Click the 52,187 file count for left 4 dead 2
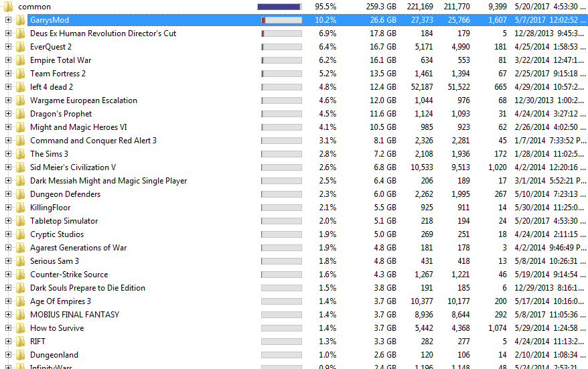The height and width of the screenshot is (369, 588). pyautogui.click(x=422, y=87)
